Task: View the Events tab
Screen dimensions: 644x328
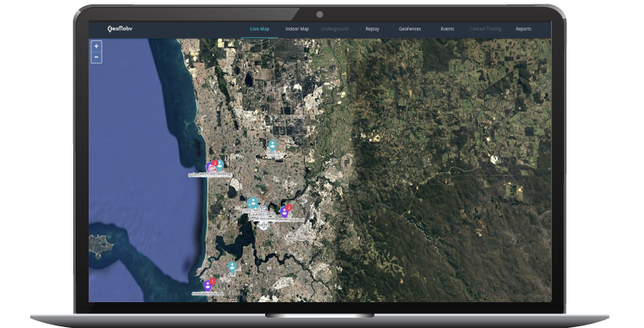Action: pyautogui.click(x=447, y=29)
